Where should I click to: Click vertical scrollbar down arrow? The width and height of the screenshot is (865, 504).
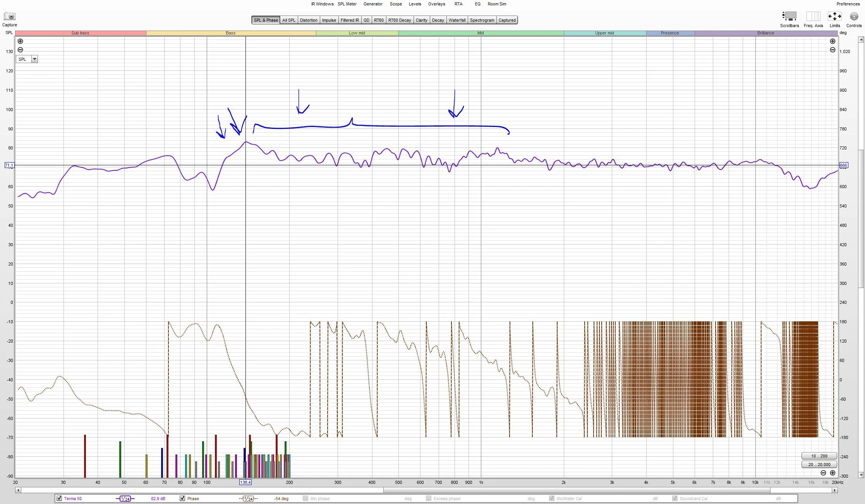[x=861, y=475]
